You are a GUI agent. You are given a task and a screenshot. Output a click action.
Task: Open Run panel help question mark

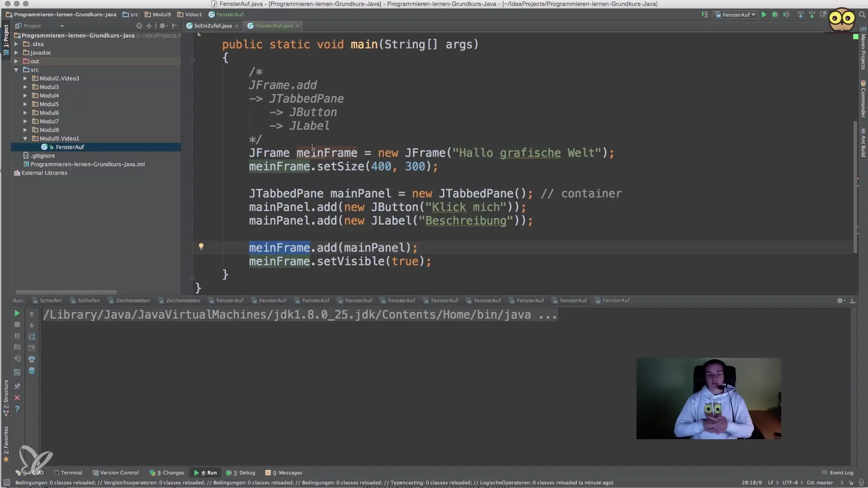point(17,409)
